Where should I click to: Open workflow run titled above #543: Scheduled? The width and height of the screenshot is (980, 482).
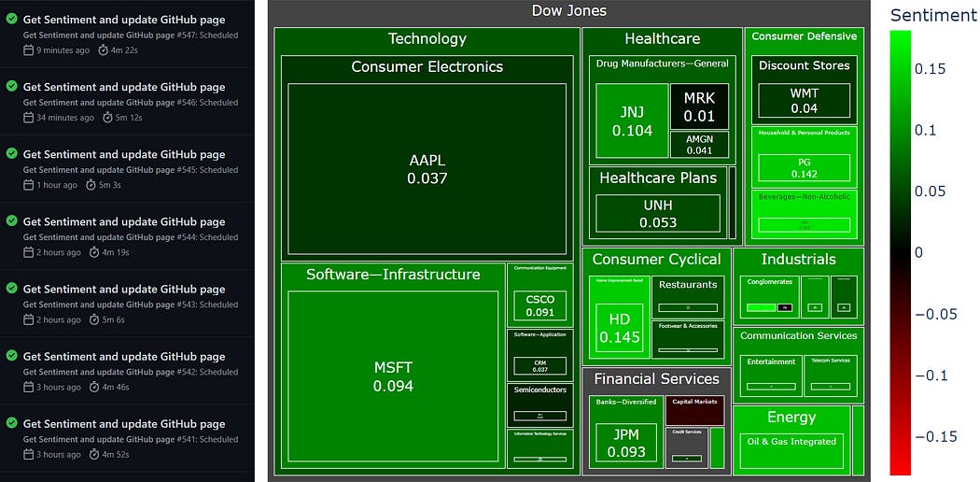pos(124,290)
